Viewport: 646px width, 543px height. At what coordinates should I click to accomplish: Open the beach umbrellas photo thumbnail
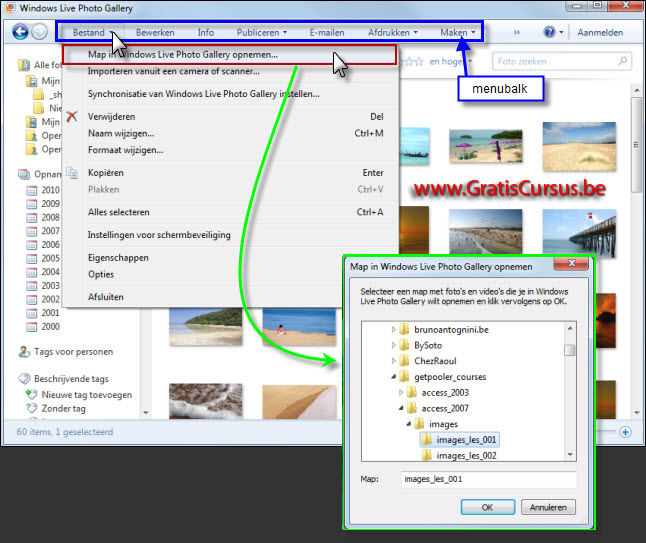[x=485, y=146]
